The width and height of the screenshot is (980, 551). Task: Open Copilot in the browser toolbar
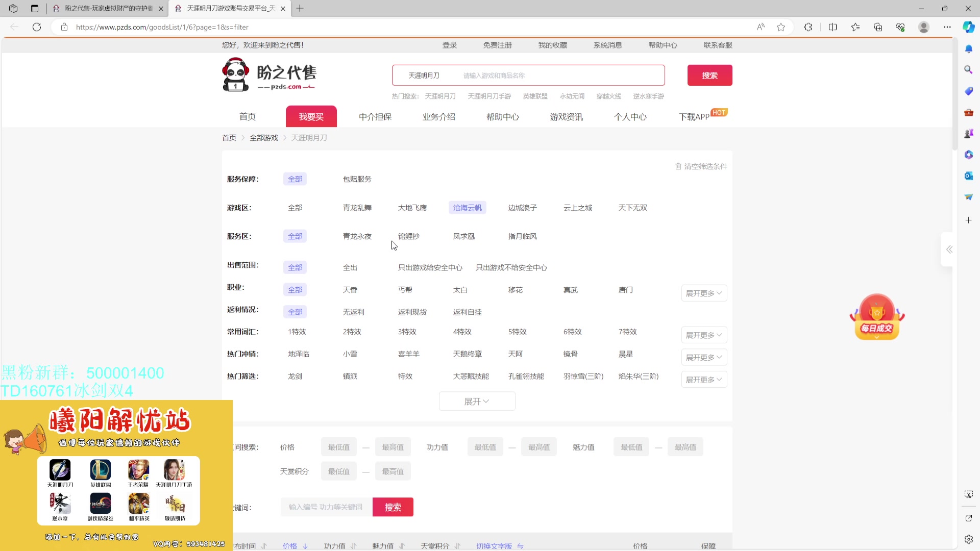click(968, 27)
